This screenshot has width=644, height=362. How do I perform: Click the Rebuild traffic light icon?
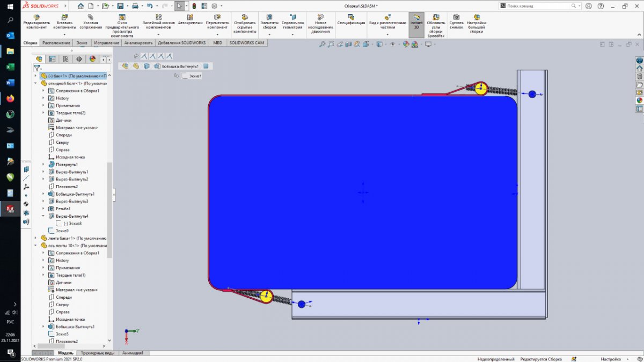(x=194, y=6)
